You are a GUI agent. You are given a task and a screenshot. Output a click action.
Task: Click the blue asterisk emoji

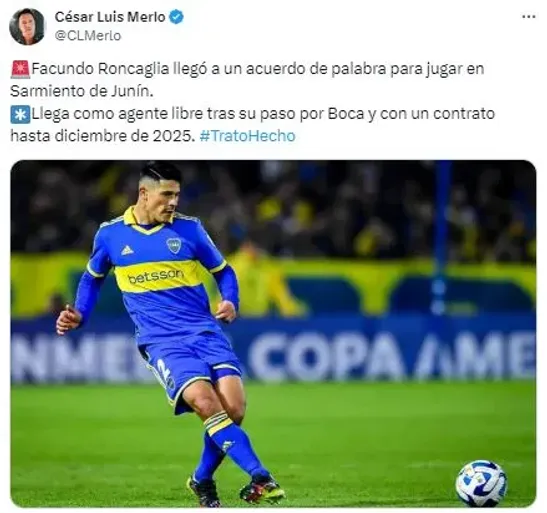coord(21,114)
